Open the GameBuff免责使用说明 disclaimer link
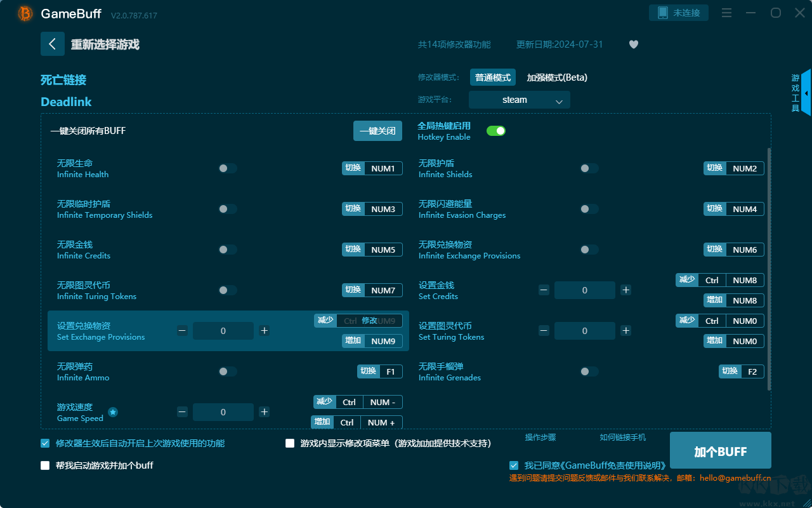Viewport: 812px width, 508px height. [x=614, y=465]
